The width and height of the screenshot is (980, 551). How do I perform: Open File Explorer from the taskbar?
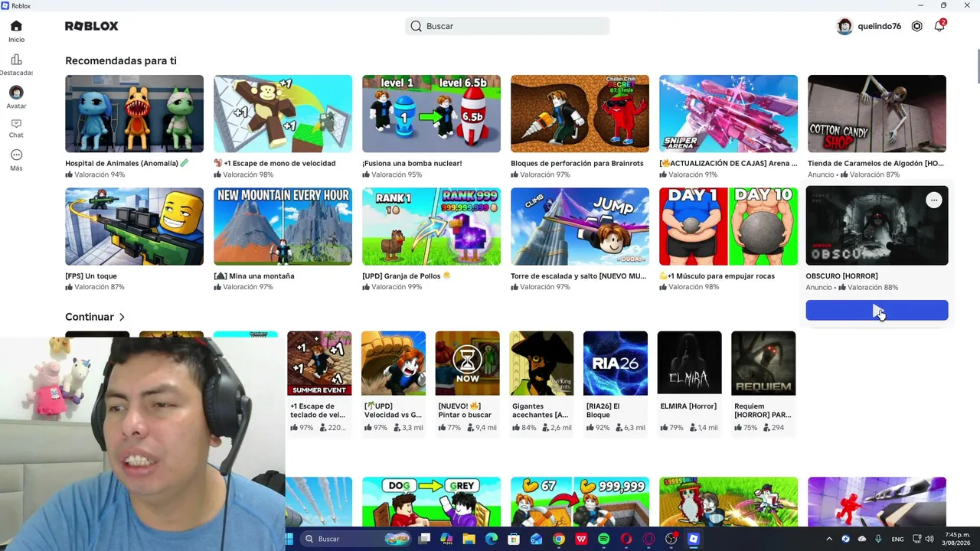(x=469, y=539)
